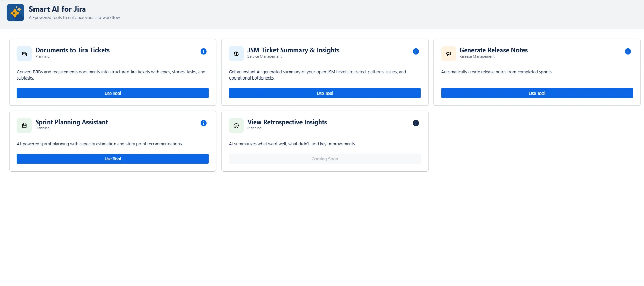Open info for View Retrospective Insights
Image resolution: width=644 pixels, height=286 pixels.
pos(416,123)
